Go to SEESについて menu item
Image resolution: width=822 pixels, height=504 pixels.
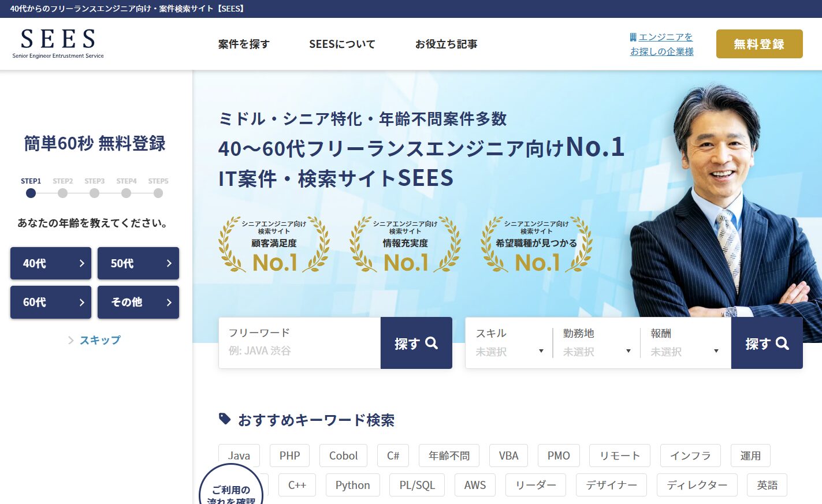(342, 44)
